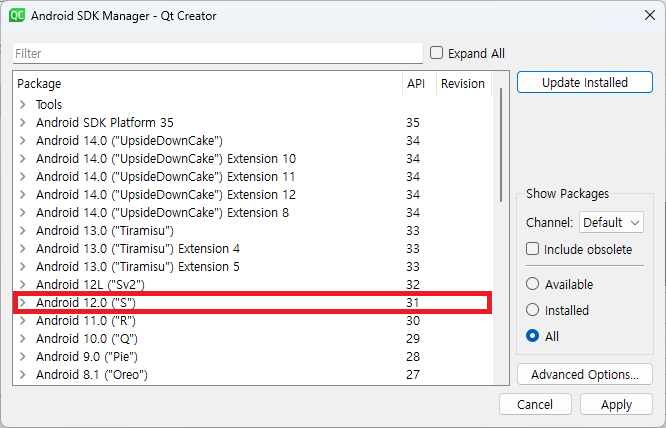The height and width of the screenshot is (428, 666).
Task: Click the API value 29
Action: click(412, 338)
